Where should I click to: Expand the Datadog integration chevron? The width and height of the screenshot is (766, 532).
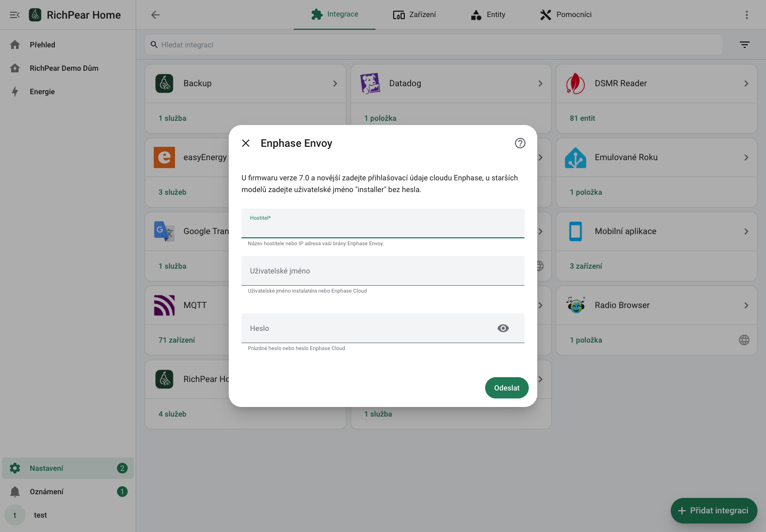click(540, 84)
